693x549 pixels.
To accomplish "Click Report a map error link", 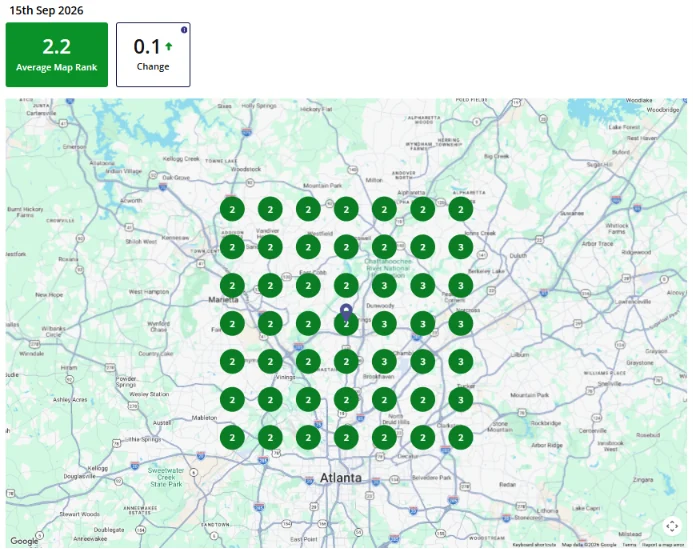I will 663,545.
